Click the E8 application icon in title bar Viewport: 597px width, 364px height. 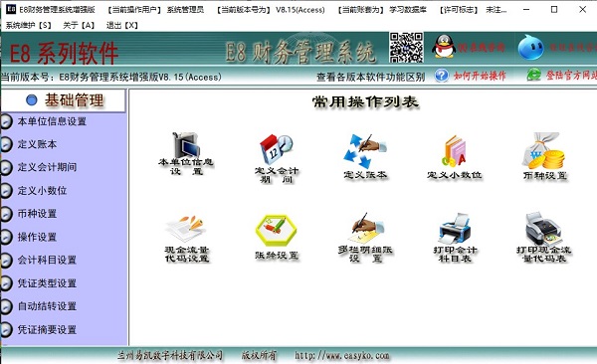[11, 10]
